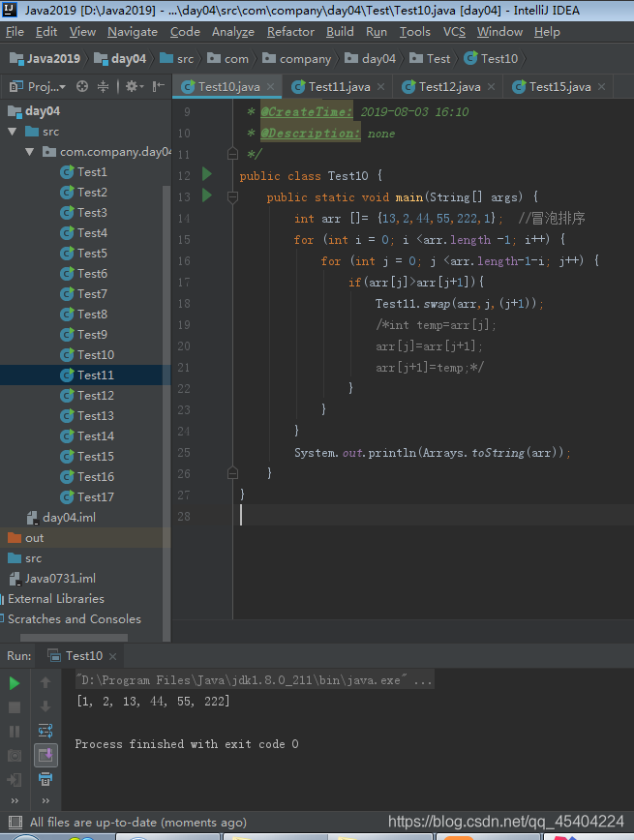Click the run gutter arrow beside class Test10
Screen dimensions: 634x840
click(207, 173)
